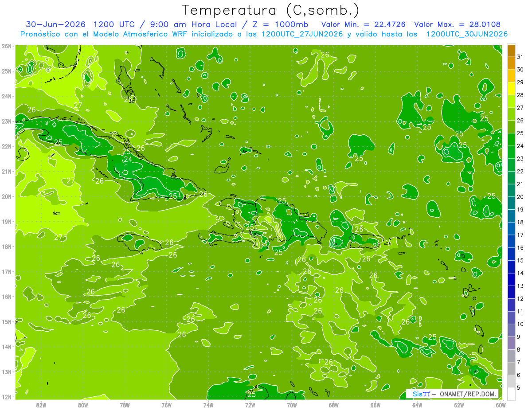
Task: Click the 17N latitude axis label
Action: click(x=6, y=271)
